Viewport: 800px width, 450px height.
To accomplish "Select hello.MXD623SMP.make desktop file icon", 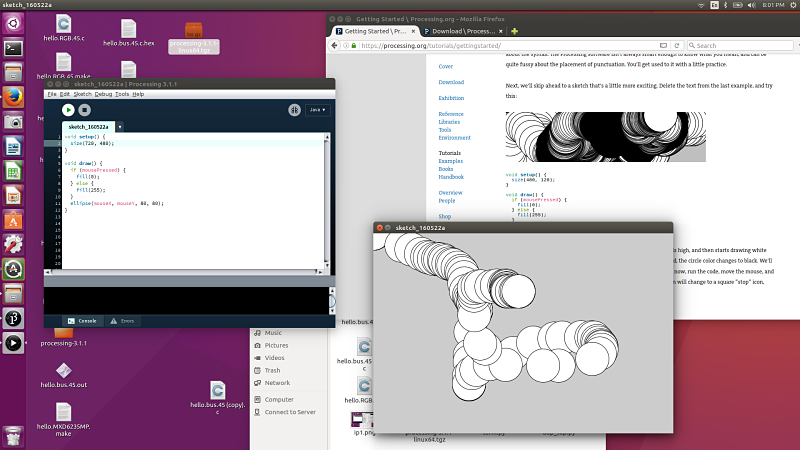I will pos(64,419).
